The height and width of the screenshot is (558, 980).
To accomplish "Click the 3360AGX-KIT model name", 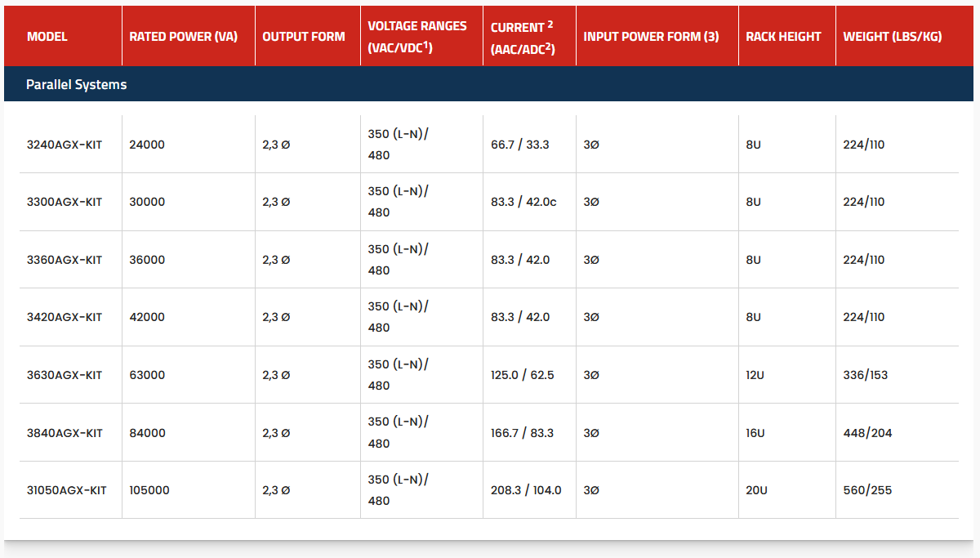I will [x=64, y=260].
